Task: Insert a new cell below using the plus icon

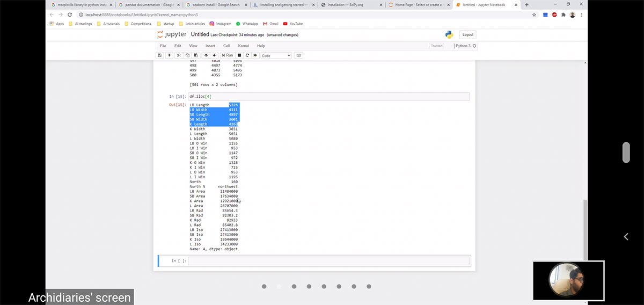Action: pos(170,55)
